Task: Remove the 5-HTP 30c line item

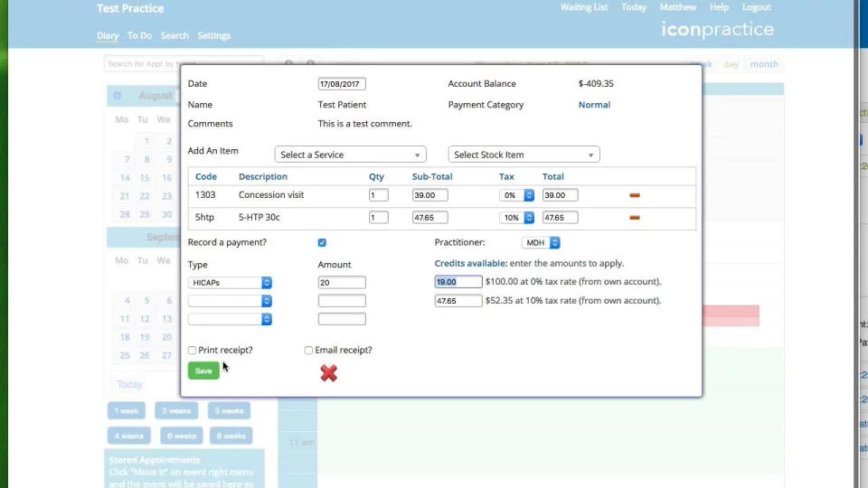Action: [635, 218]
